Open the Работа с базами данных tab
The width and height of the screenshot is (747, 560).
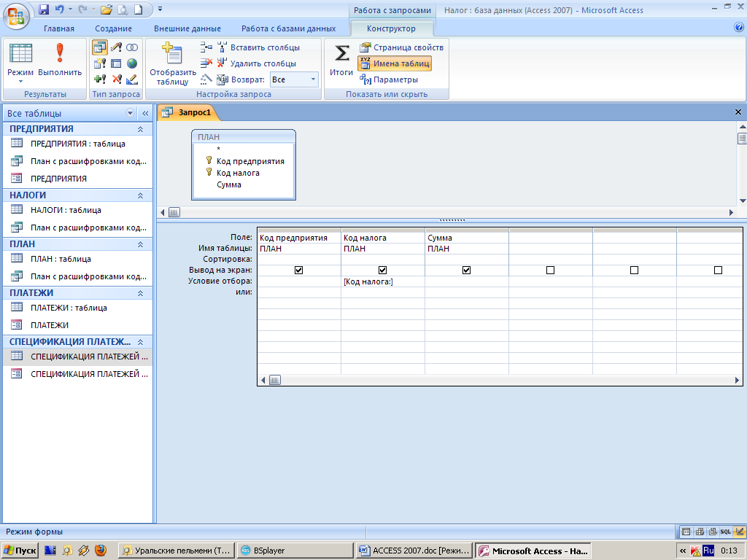[x=288, y=28]
